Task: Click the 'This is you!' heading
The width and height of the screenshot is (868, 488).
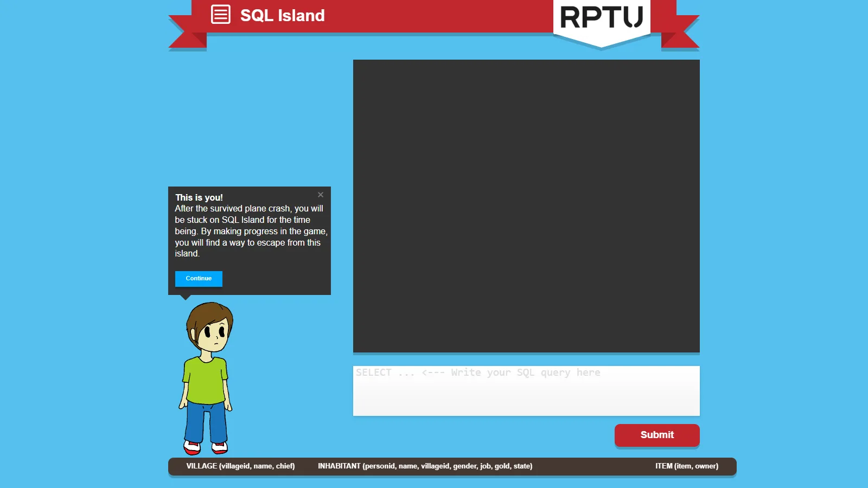Action: coord(199,197)
